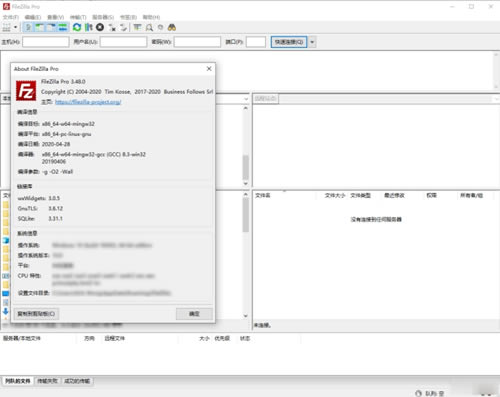Click down arrow of local tree scrollbar
The width and height of the screenshot is (500, 397).
tap(246, 183)
